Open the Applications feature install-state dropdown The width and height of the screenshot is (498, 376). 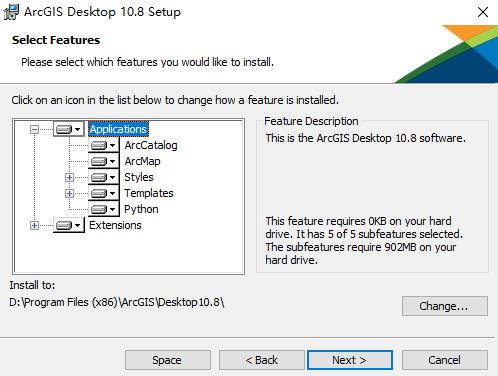point(69,129)
